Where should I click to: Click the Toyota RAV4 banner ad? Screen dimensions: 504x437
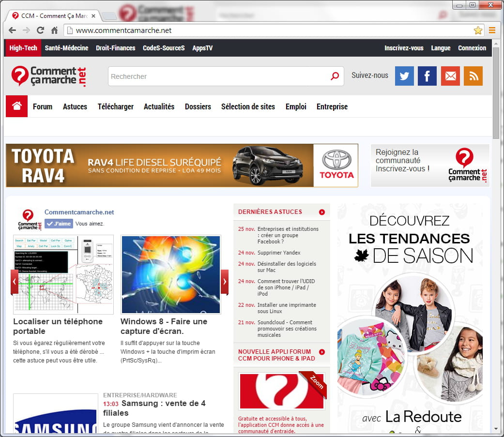point(182,166)
